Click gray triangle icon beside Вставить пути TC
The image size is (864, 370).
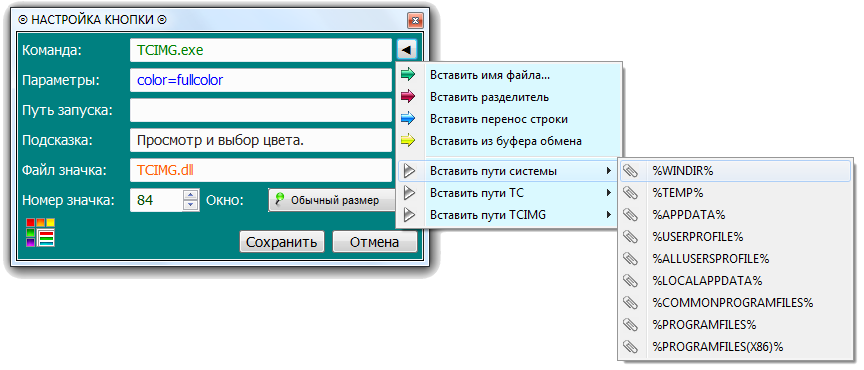click(x=409, y=194)
